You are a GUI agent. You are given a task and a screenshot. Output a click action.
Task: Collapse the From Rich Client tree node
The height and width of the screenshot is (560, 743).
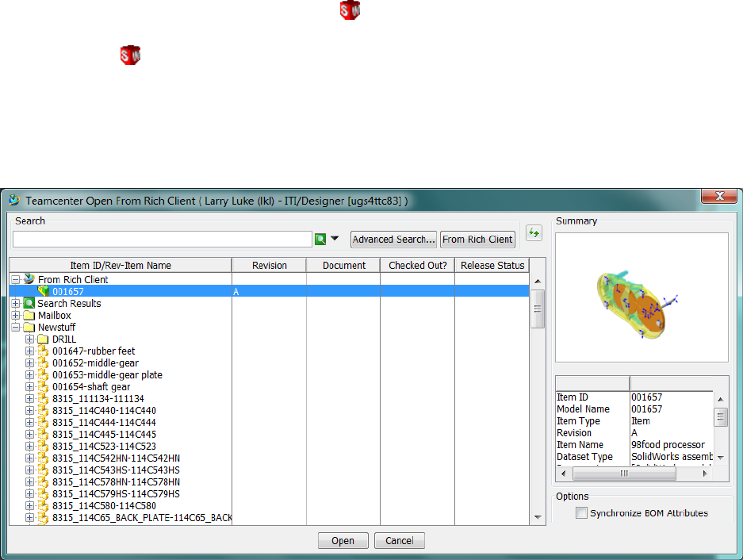pyautogui.click(x=16, y=280)
